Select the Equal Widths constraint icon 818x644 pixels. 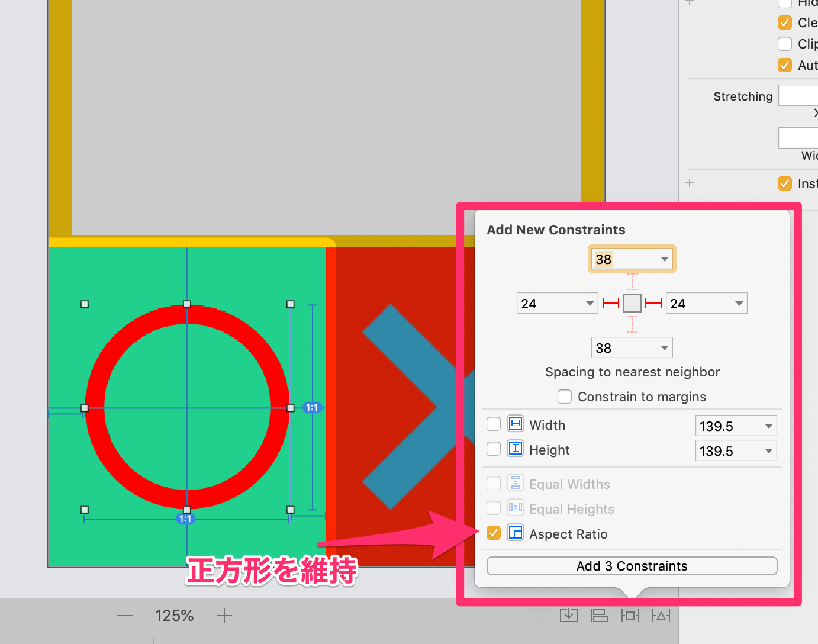pyautogui.click(x=515, y=483)
